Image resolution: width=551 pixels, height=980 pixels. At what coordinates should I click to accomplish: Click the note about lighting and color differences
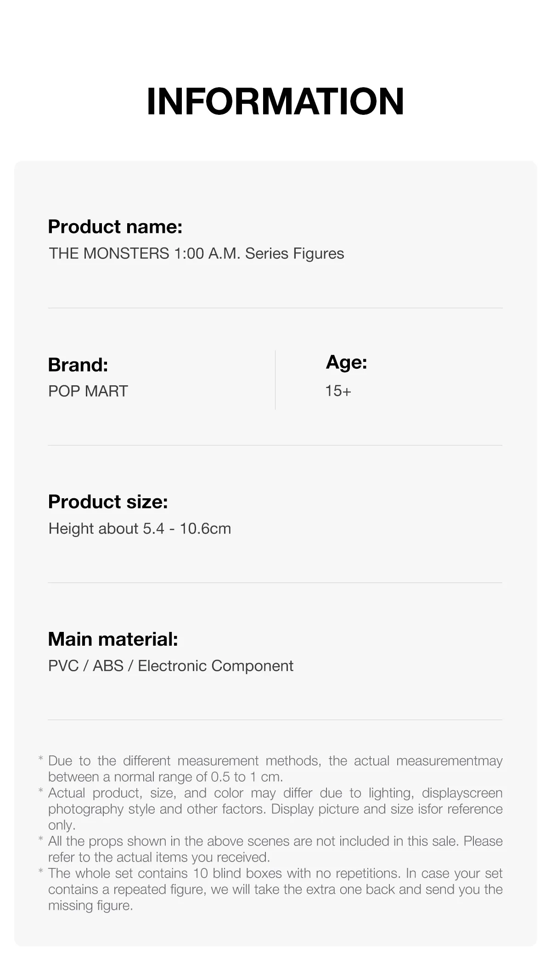tap(275, 809)
